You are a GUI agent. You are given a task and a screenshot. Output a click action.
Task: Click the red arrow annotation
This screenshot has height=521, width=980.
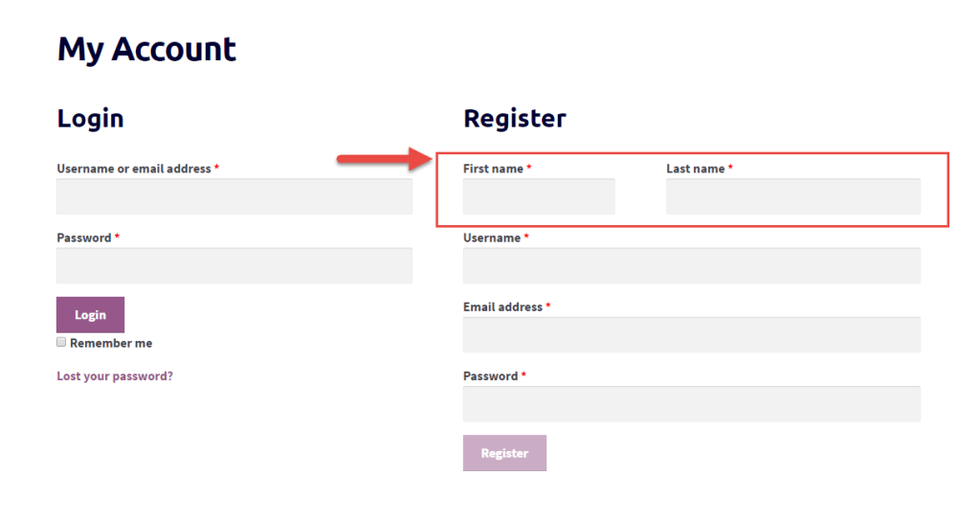[385, 159]
